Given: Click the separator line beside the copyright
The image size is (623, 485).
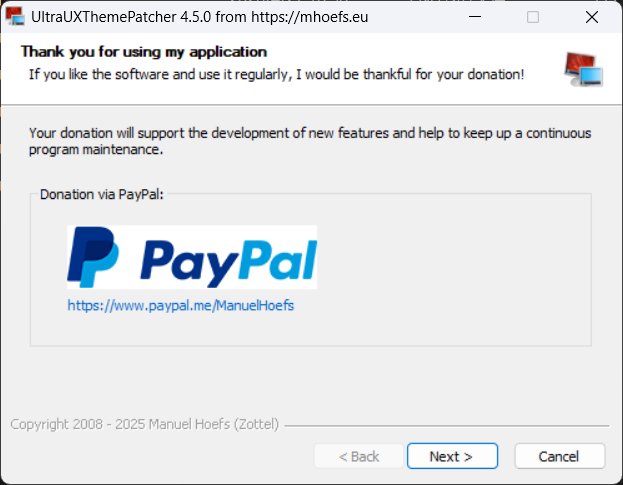Looking at the screenshot, I should 447,426.
